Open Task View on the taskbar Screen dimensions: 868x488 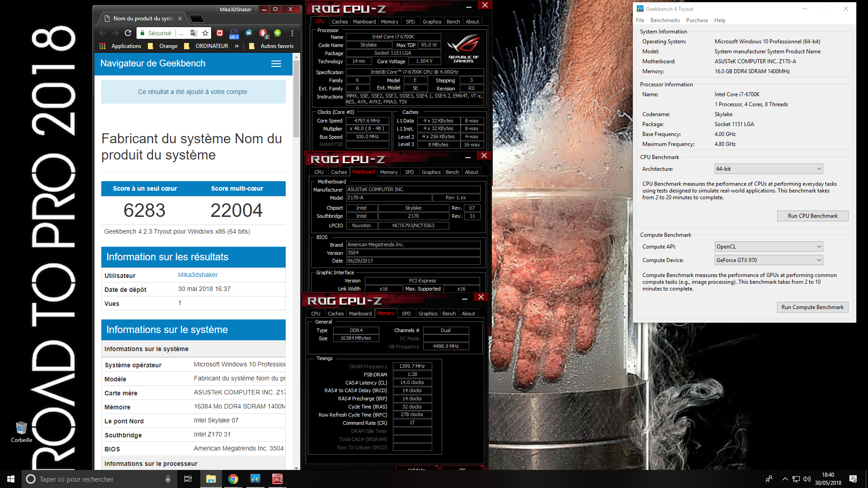pyautogui.click(x=188, y=479)
